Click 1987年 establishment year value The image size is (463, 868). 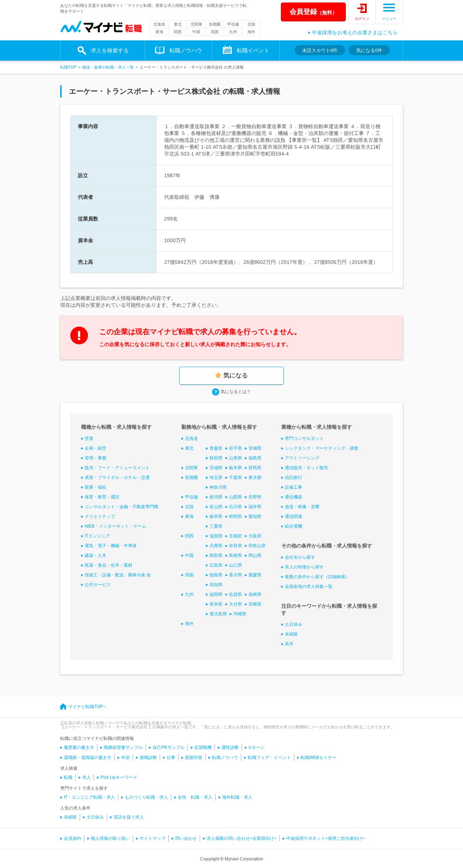tap(172, 175)
